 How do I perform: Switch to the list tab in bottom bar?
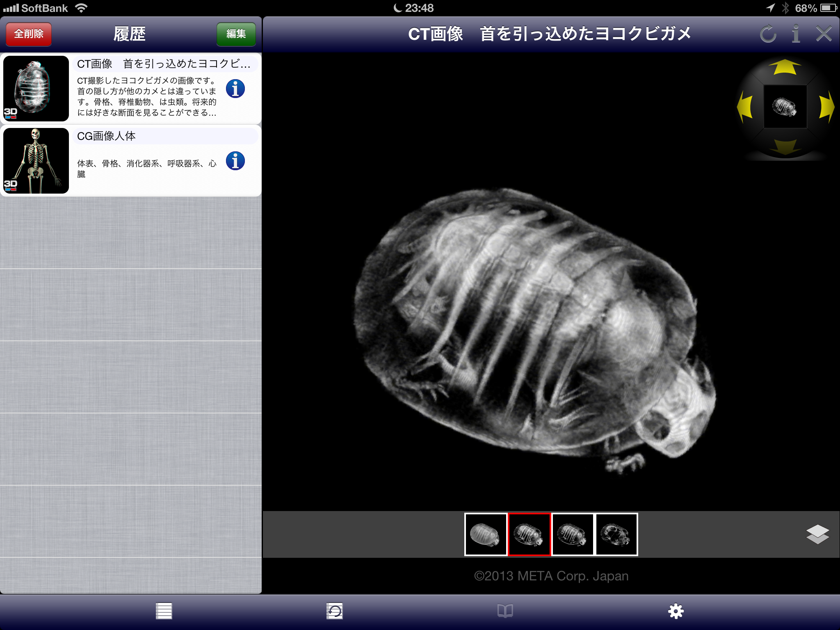[x=164, y=611]
